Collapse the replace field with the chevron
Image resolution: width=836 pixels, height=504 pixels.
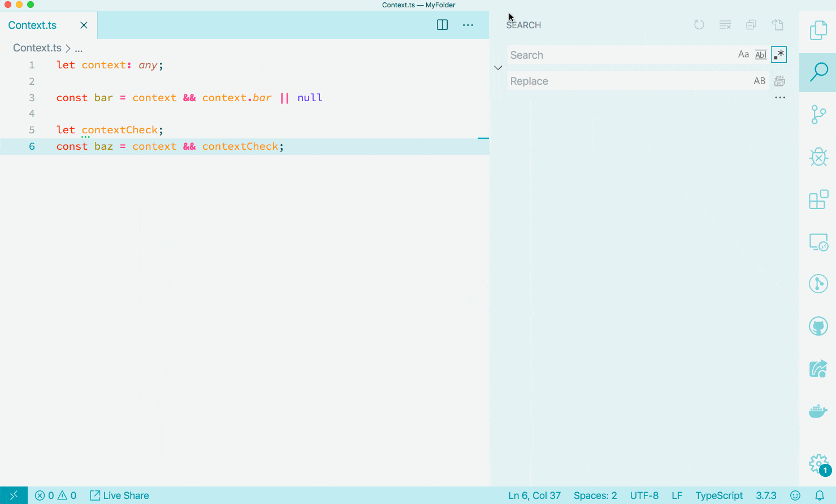pos(498,67)
